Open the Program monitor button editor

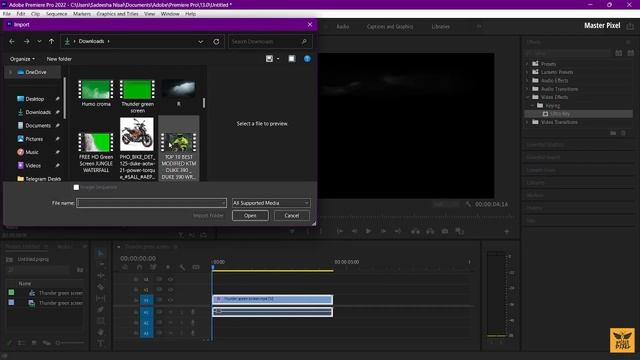(x=507, y=231)
